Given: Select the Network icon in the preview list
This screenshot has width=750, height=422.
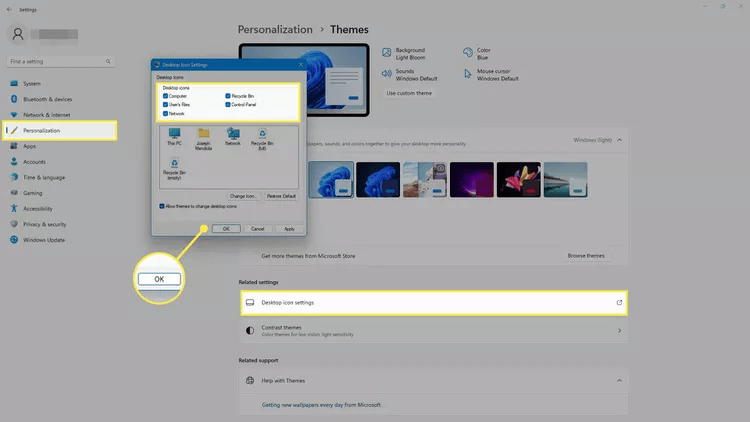Looking at the screenshot, I should (233, 136).
